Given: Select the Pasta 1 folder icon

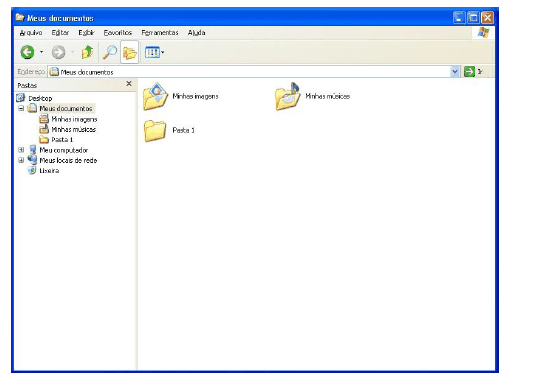Looking at the screenshot, I should (155, 130).
